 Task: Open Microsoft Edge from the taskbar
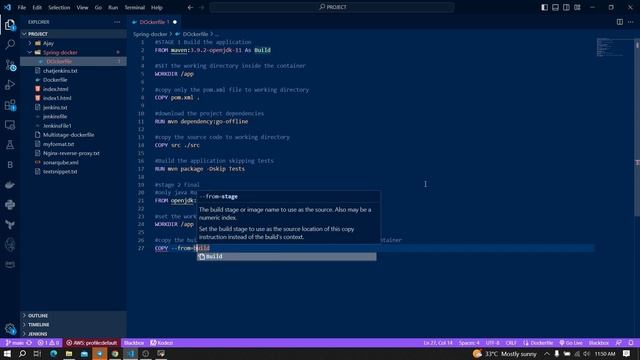(53, 353)
